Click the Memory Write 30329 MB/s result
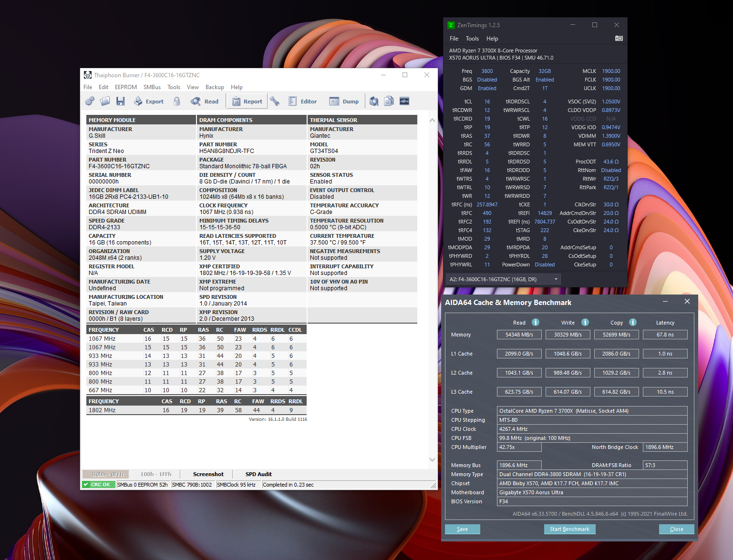 pos(568,335)
